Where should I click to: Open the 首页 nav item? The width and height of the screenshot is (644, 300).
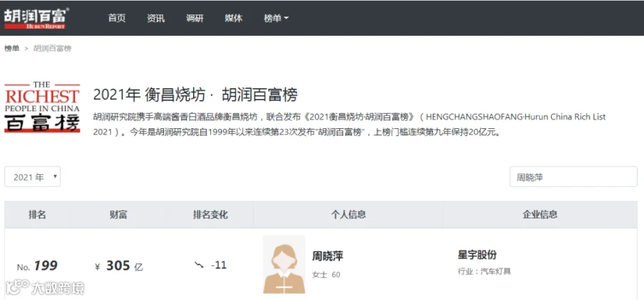(117, 18)
